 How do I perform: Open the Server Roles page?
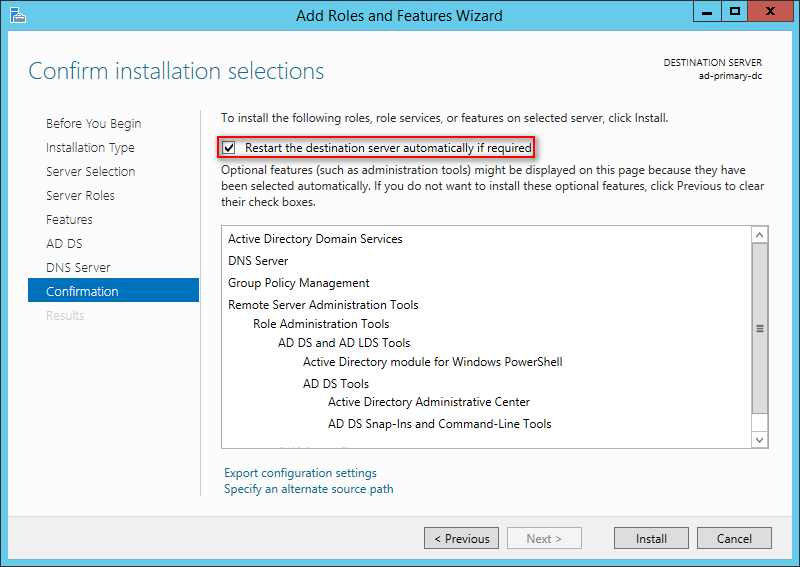80,195
